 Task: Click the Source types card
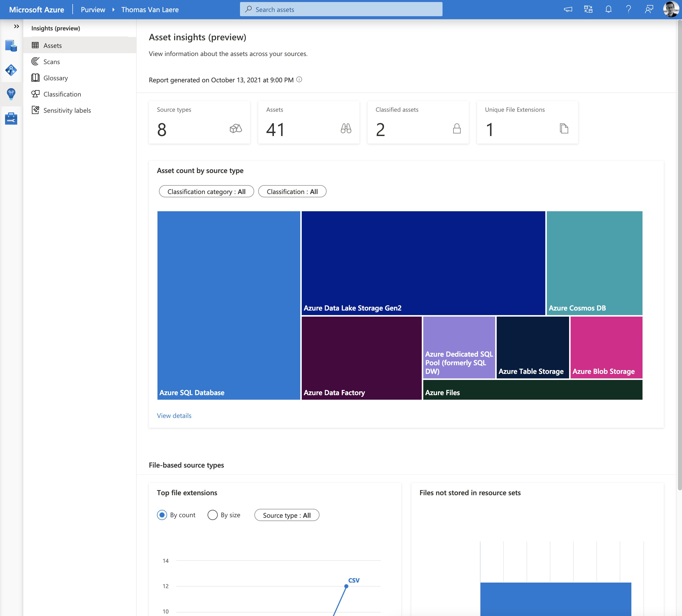point(199,122)
